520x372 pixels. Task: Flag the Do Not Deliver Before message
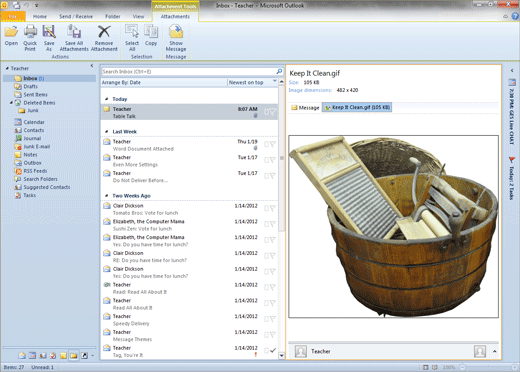pyautogui.click(x=272, y=176)
